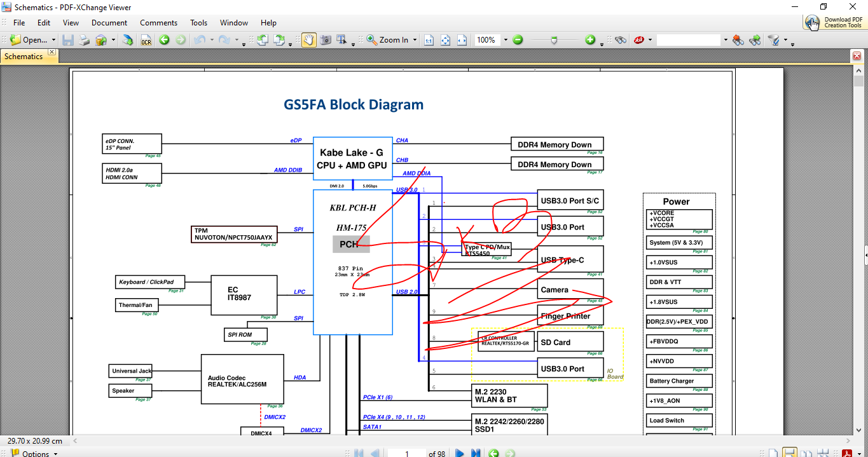Open the Comments menu

(159, 22)
